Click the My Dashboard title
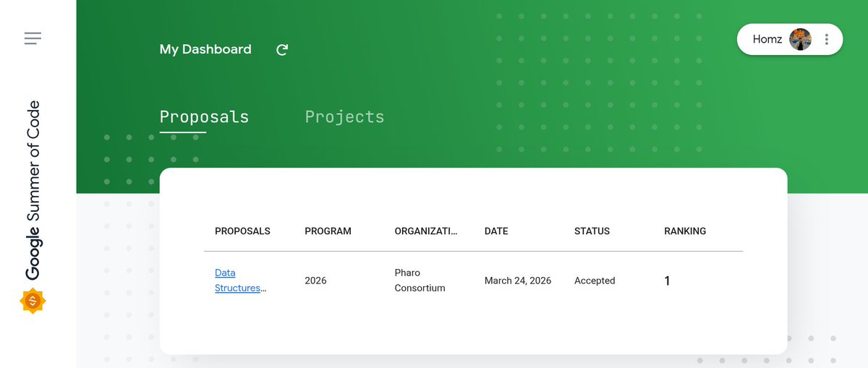 pyautogui.click(x=205, y=49)
